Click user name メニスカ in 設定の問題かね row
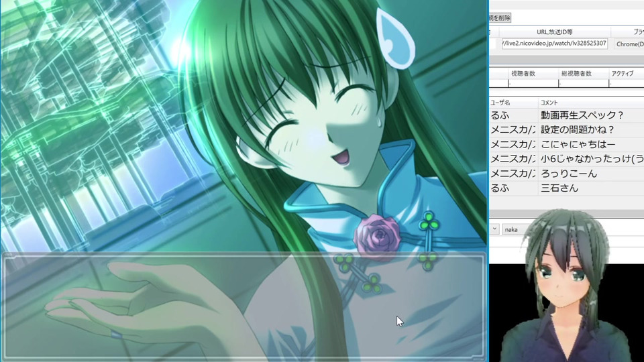The width and height of the screenshot is (644, 362). (x=513, y=129)
